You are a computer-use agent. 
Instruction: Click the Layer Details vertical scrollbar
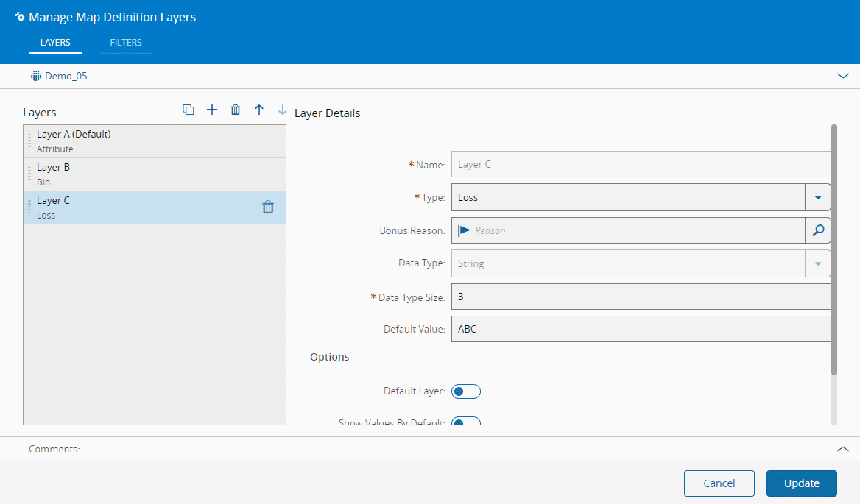833,250
